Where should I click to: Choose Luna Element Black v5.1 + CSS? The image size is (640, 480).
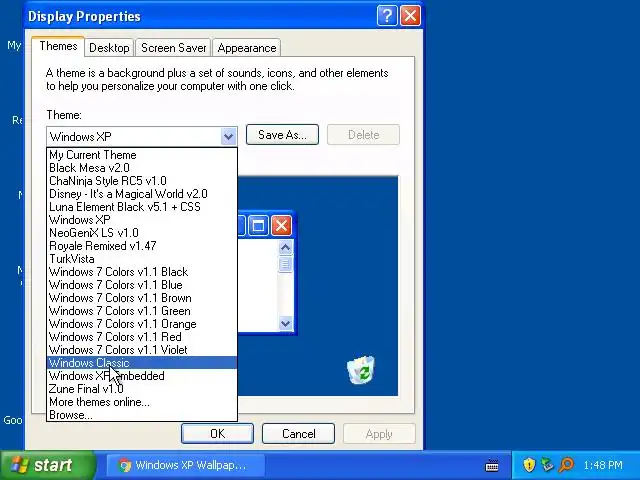click(142, 207)
